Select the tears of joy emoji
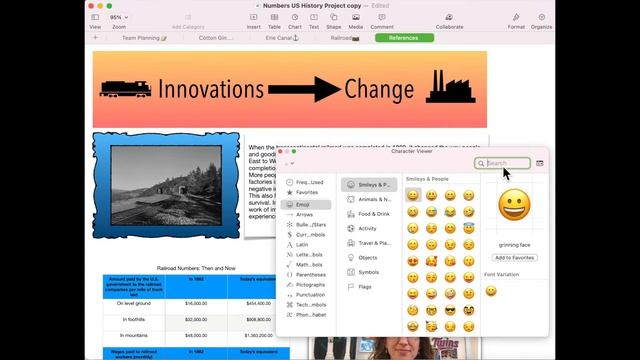The width and height of the screenshot is (640, 360). pos(450,211)
